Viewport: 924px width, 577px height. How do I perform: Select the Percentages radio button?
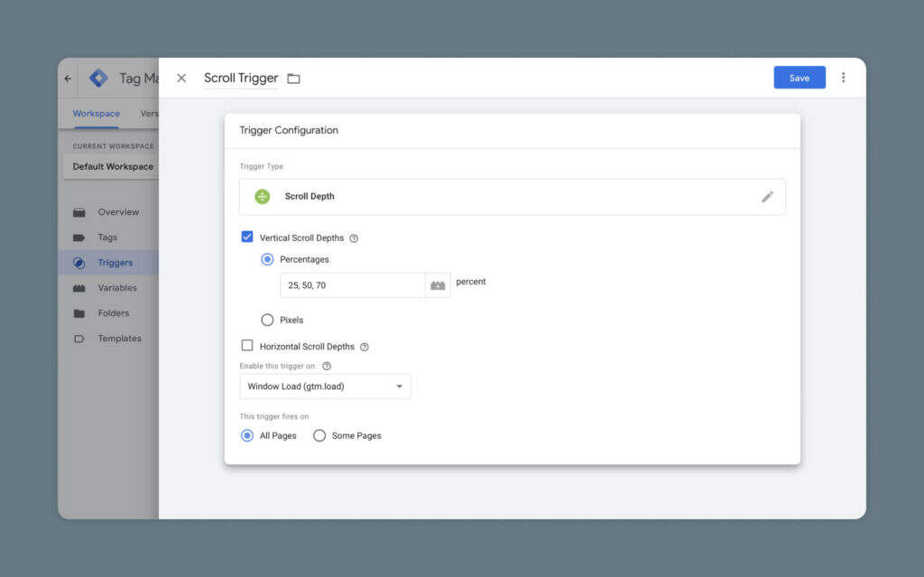click(267, 259)
